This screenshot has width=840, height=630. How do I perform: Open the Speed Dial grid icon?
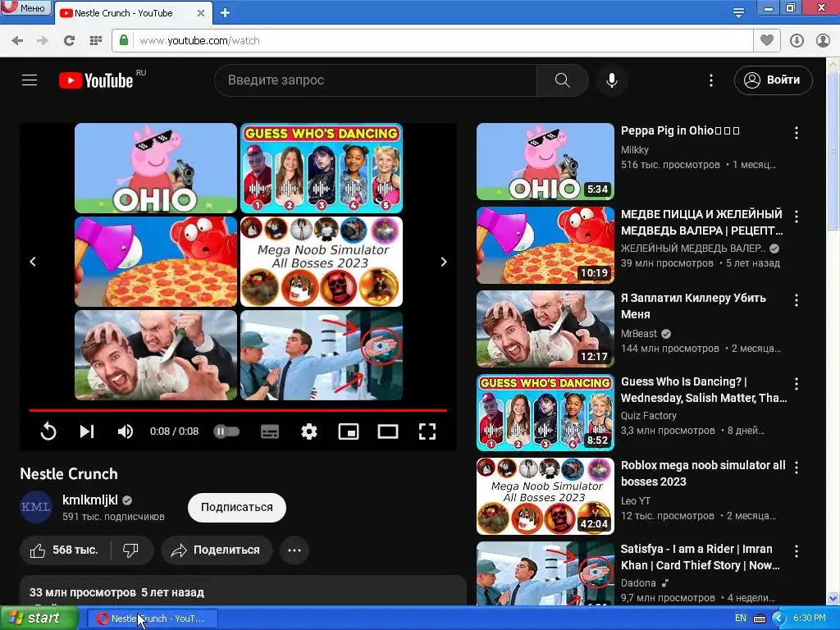point(96,41)
